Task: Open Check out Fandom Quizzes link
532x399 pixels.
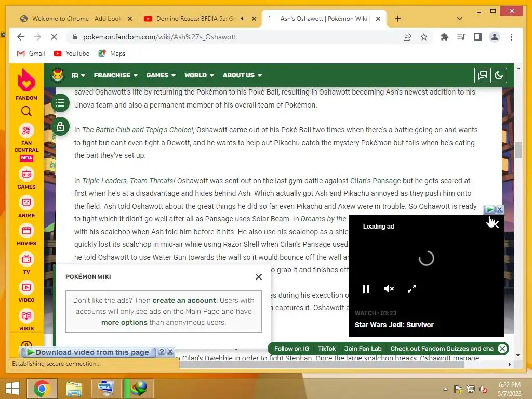Action: coord(442,349)
